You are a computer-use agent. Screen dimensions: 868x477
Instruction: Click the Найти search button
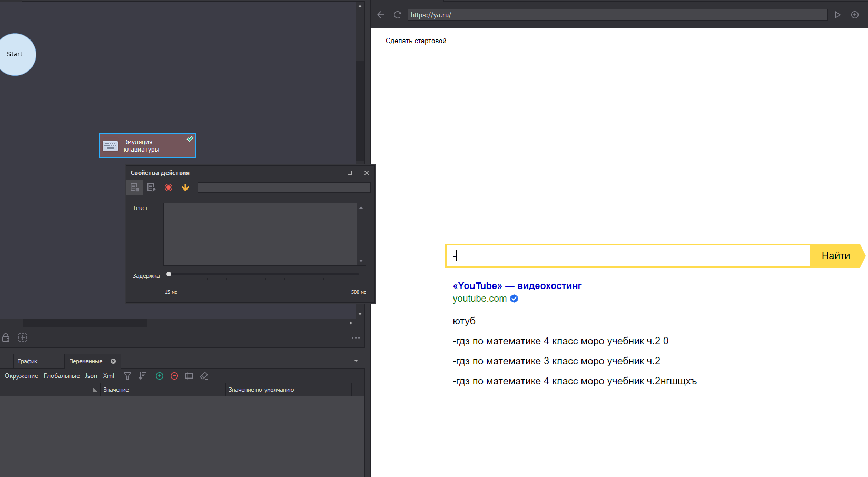click(836, 256)
